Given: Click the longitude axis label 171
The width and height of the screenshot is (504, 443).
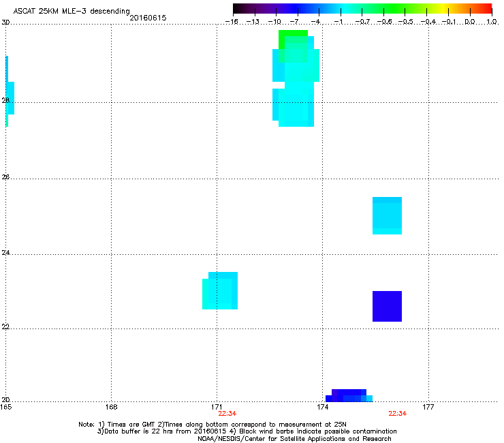Looking at the screenshot, I should [217, 408].
